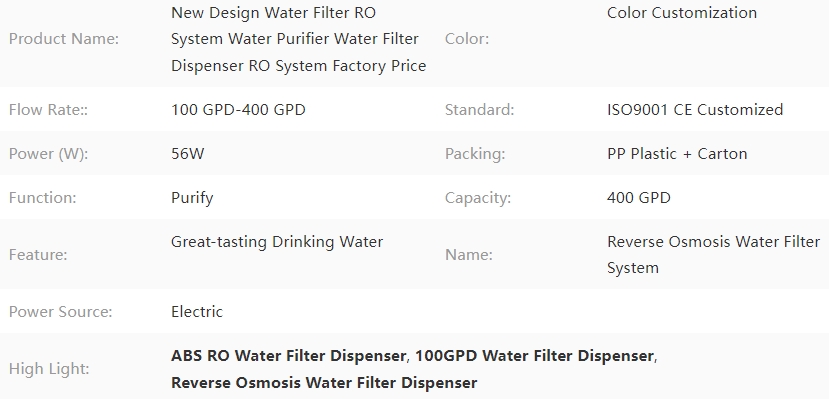
Task: Select the Electric power source value
Action: (x=197, y=311)
